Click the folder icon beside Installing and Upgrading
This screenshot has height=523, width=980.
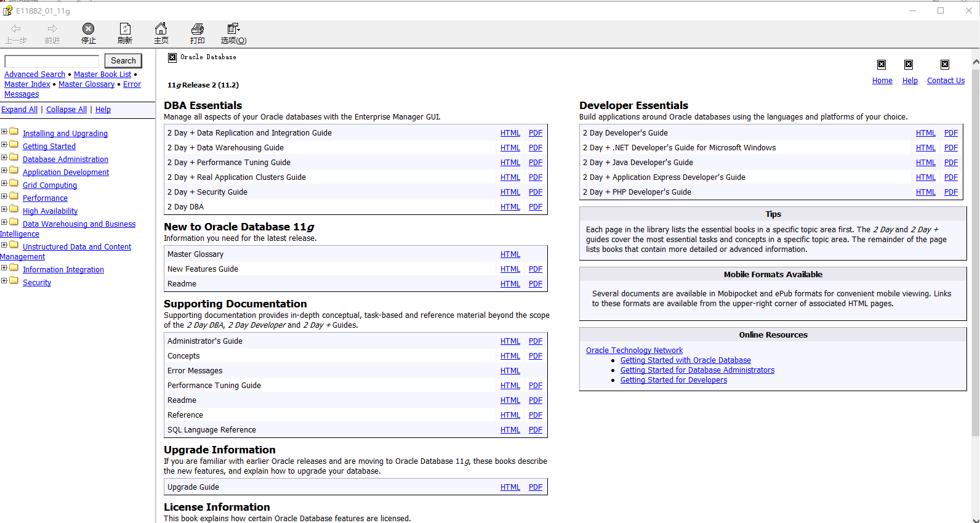[x=14, y=132]
